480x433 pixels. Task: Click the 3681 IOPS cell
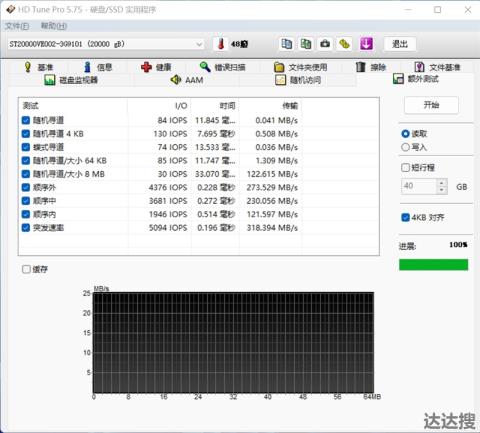click(x=168, y=201)
